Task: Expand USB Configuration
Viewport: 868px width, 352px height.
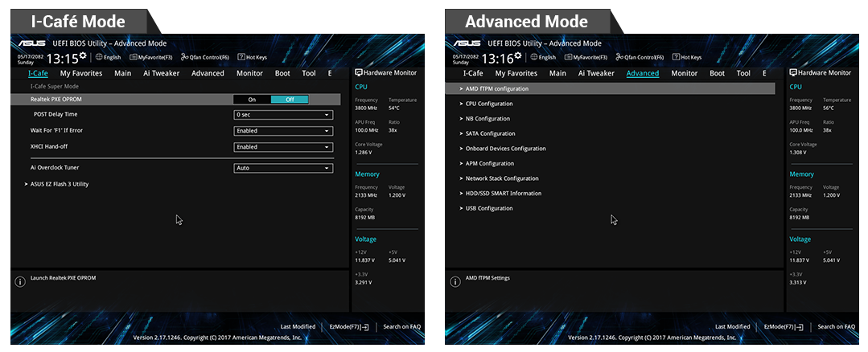Action: tap(486, 208)
